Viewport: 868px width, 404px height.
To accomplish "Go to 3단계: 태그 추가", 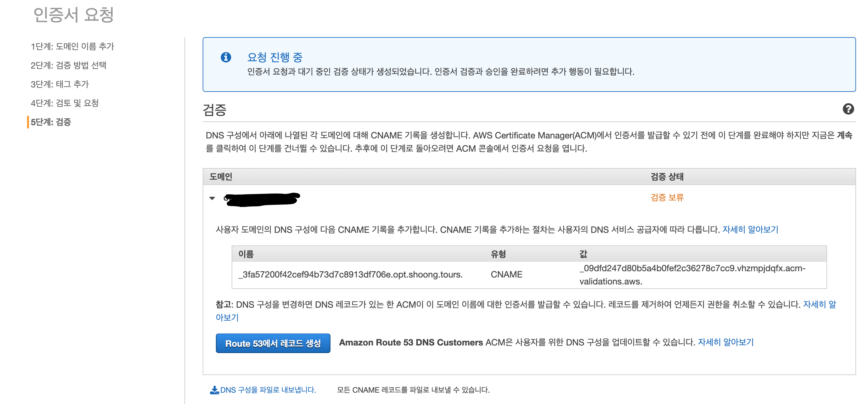I will tap(60, 84).
